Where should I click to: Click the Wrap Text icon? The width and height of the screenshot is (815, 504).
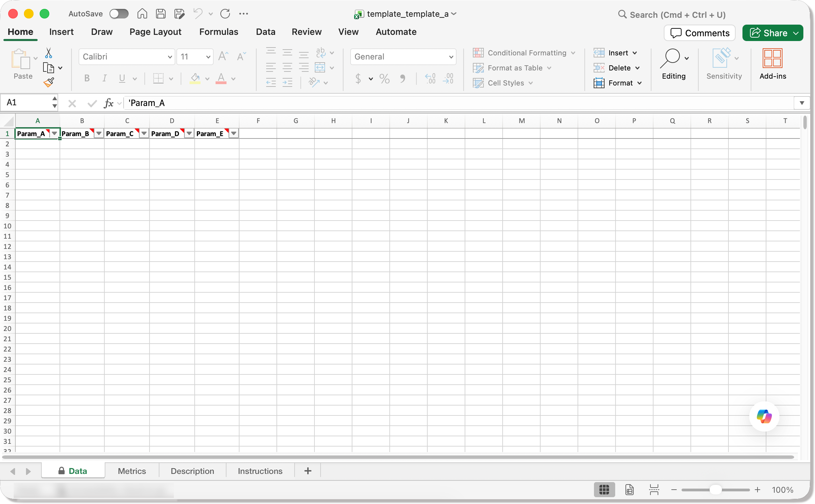coord(321,52)
